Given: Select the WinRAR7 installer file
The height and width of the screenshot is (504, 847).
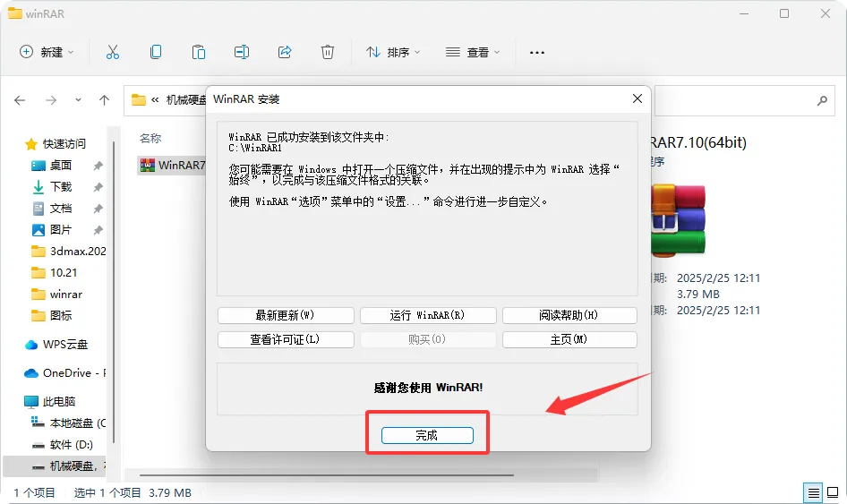Looking at the screenshot, I should click(172, 166).
